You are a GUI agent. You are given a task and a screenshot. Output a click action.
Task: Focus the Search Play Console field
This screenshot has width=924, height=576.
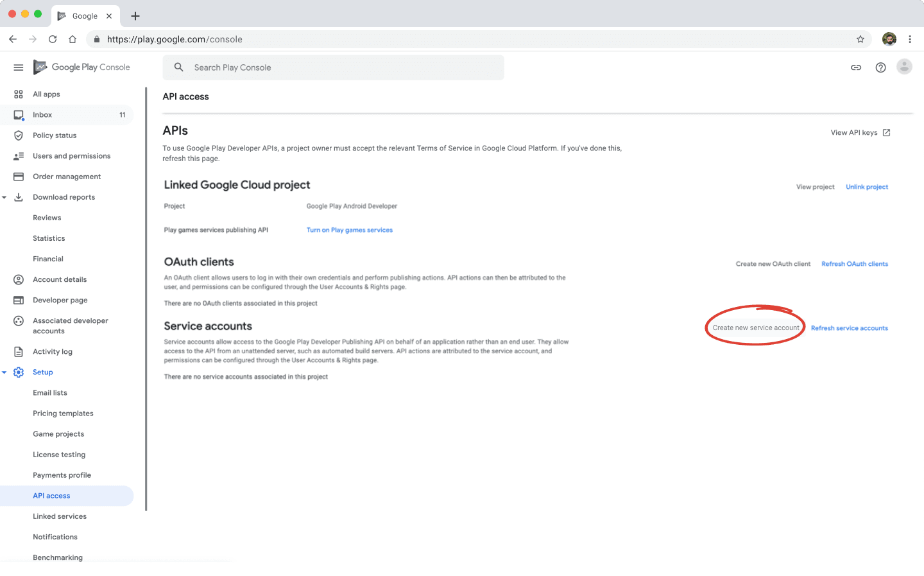[333, 67]
